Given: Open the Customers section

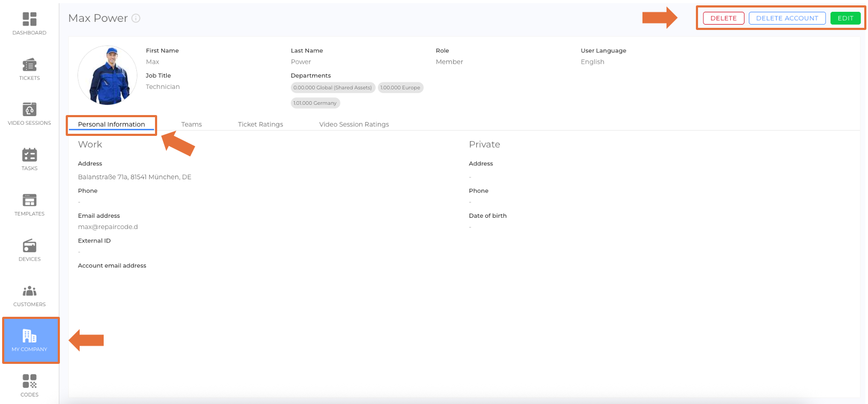Looking at the screenshot, I should [x=29, y=295].
